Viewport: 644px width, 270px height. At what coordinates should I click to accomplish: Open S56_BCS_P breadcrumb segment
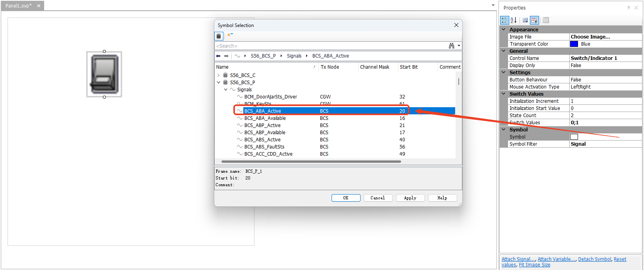pyautogui.click(x=263, y=56)
